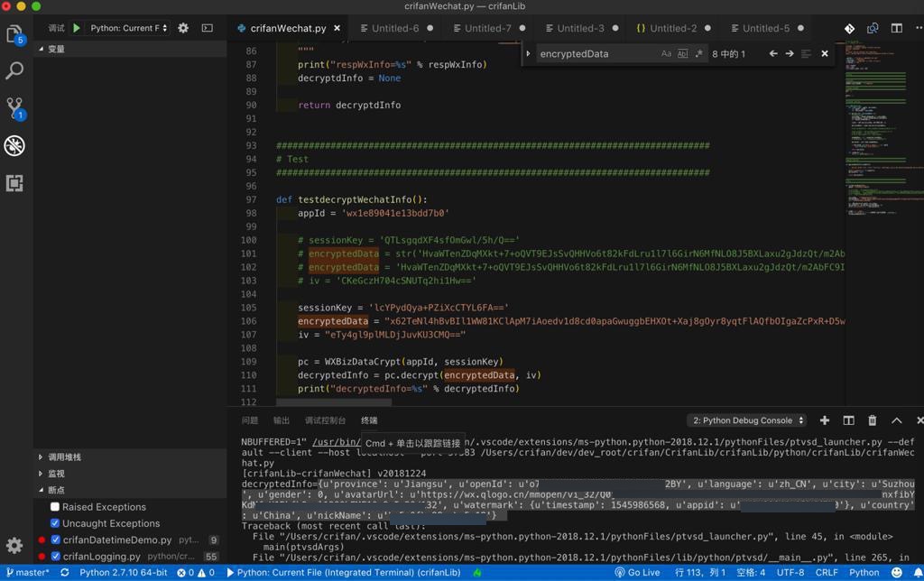
Task: Click Python 2.7.10 64-bit interpreter in status bar
Action: 123,573
